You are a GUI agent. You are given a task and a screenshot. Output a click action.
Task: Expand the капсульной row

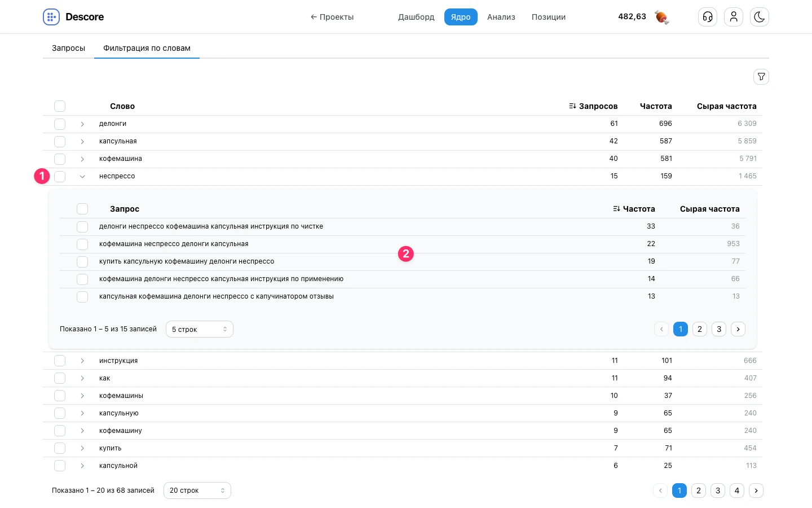82,466
